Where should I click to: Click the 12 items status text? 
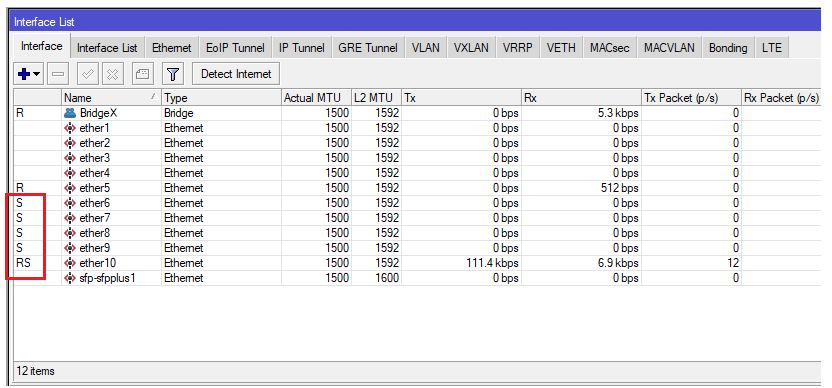click(36, 371)
